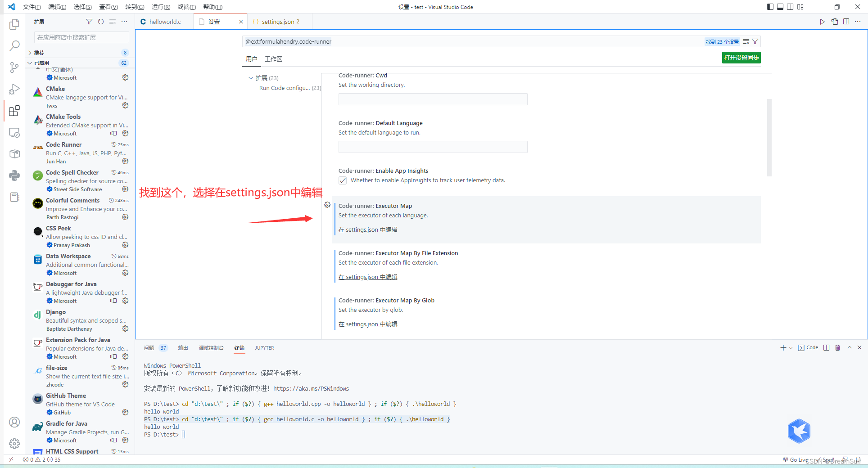Click the errors and warnings status indicator
This screenshot has height=468, width=868.
(41, 459)
